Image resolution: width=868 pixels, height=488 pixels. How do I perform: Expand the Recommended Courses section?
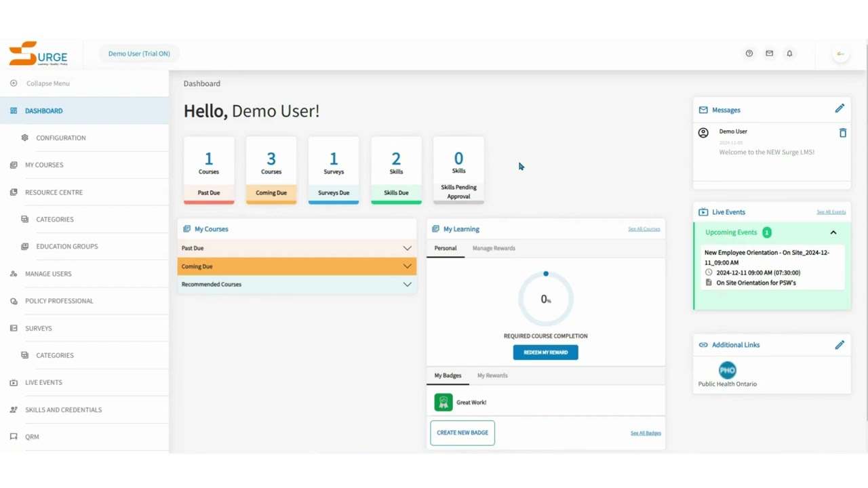pyautogui.click(x=297, y=285)
